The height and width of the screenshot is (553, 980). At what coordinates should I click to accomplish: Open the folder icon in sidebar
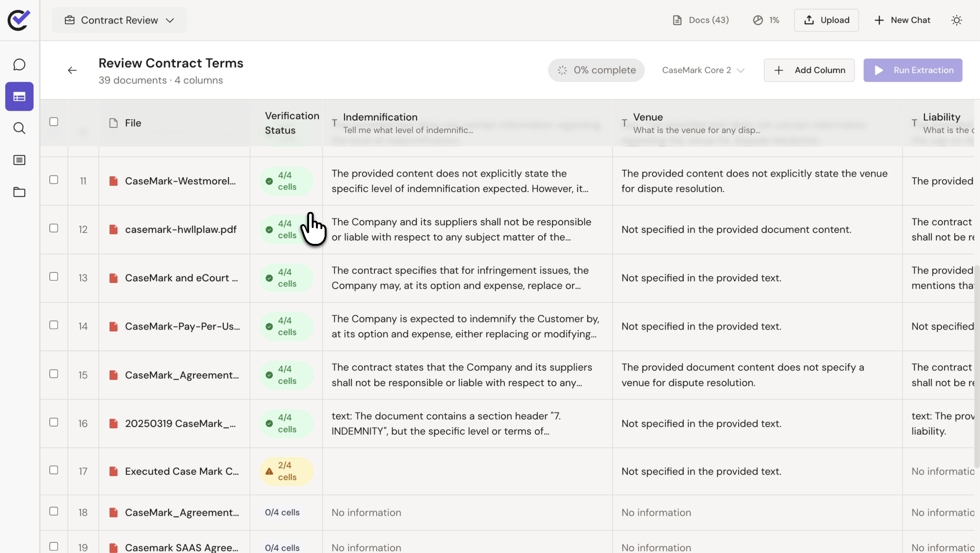pyautogui.click(x=19, y=192)
